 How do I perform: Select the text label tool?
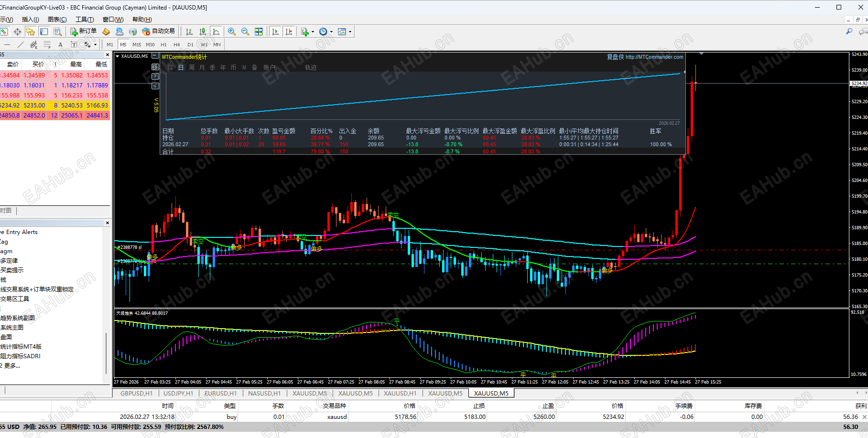point(74,44)
